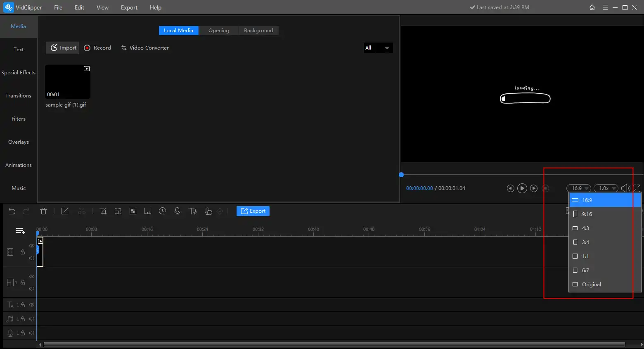The width and height of the screenshot is (644, 349).
Task: Click the clock duration icon in the toolbar
Action: click(x=163, y=211)
